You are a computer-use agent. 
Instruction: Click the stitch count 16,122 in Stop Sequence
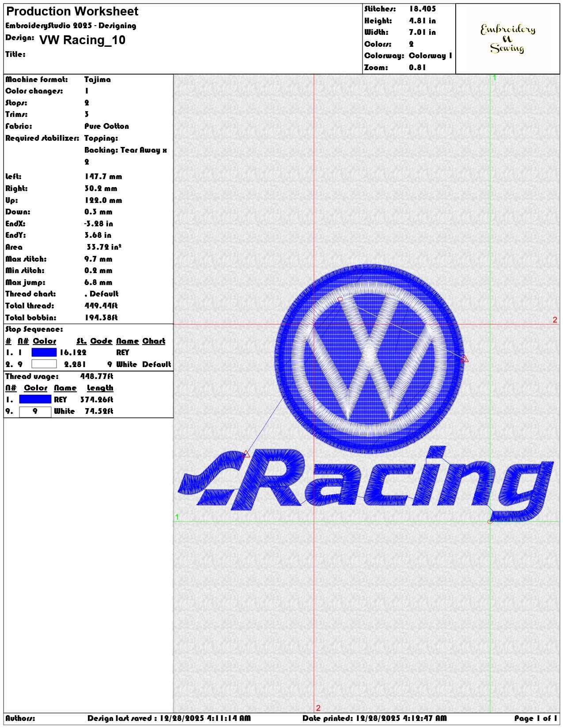click(73, 353)
